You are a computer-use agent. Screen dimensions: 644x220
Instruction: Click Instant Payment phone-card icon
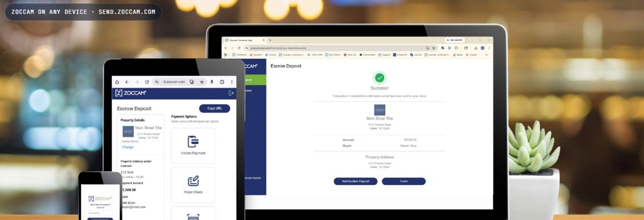pyautogui.click(x=193, y=141)
